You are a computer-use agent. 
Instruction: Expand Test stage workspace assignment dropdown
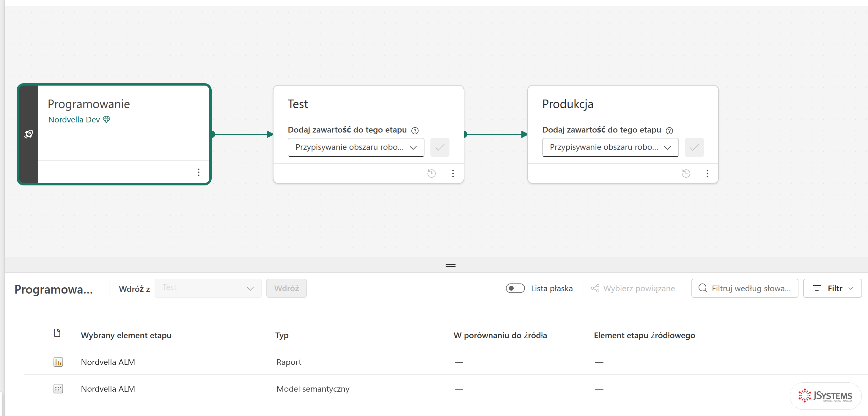click(x=356, y=147)
